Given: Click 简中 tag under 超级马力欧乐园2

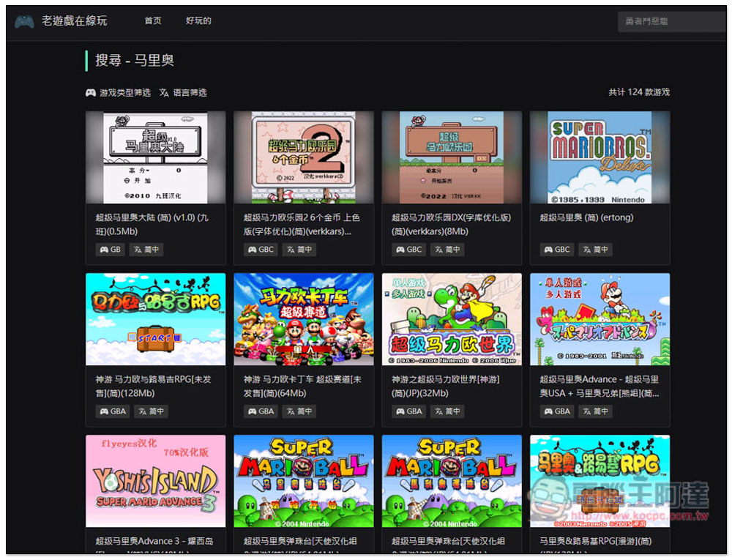Looking at the screenshot, I should pyautogui.click(x=299, y=250).
